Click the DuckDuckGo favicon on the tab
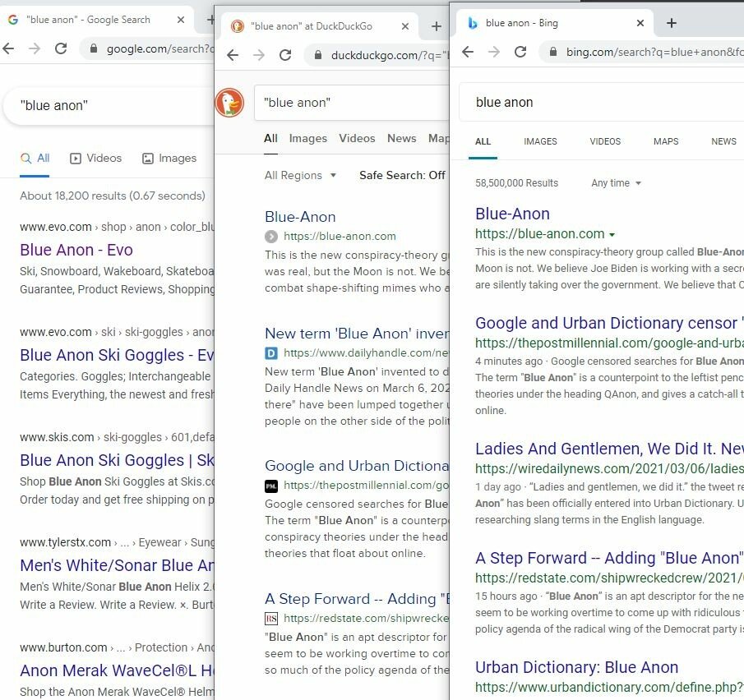 tap(238, 26)
